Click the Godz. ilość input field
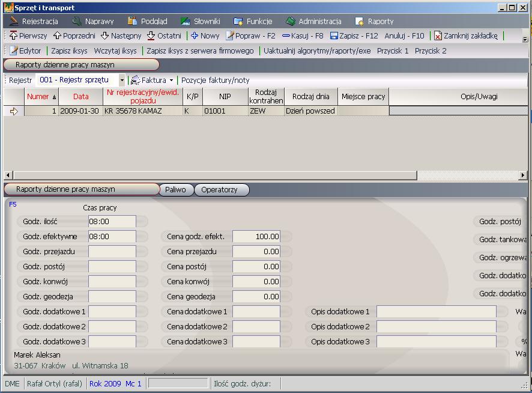532x393 pixels. tap(112, 222)
